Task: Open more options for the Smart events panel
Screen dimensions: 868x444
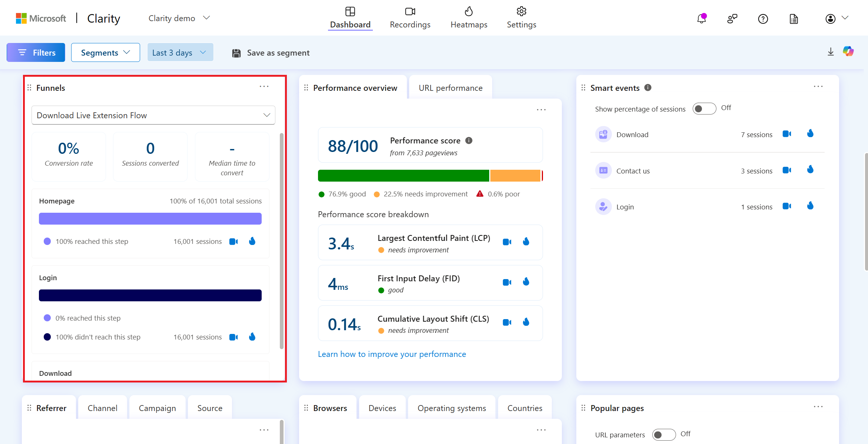Action: click(x=818, y=86)
